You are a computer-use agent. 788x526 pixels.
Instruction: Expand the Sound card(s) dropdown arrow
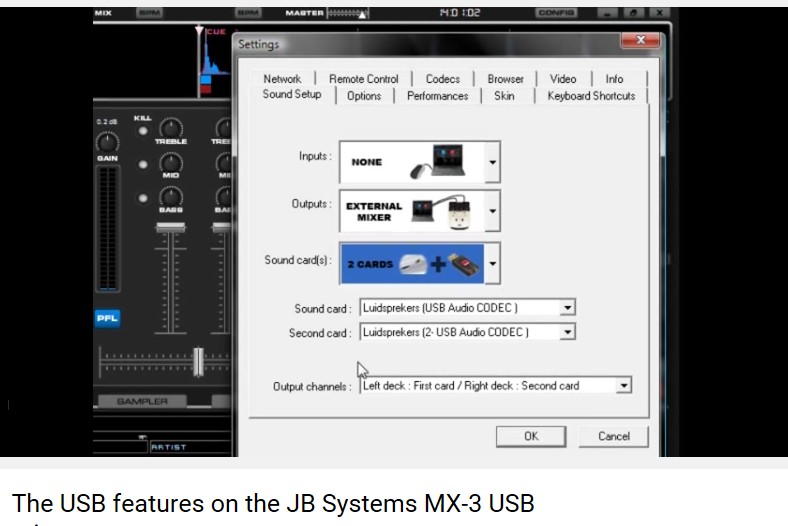click(x=492, y=263)
